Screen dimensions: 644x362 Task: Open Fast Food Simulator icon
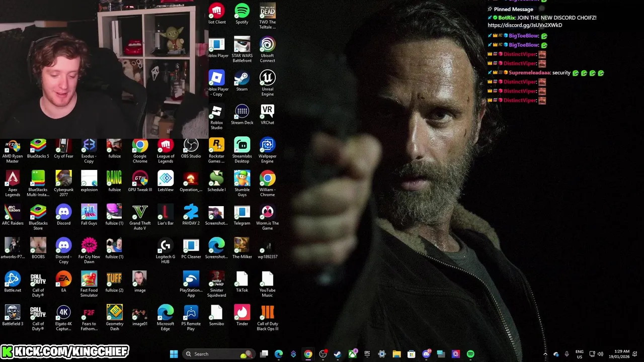coord(89,284)
